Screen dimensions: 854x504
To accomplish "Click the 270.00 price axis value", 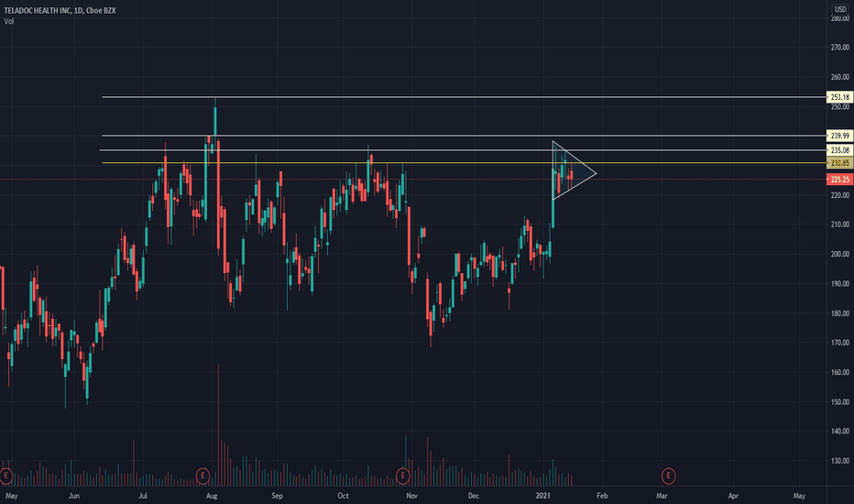I will pos(840,48).
